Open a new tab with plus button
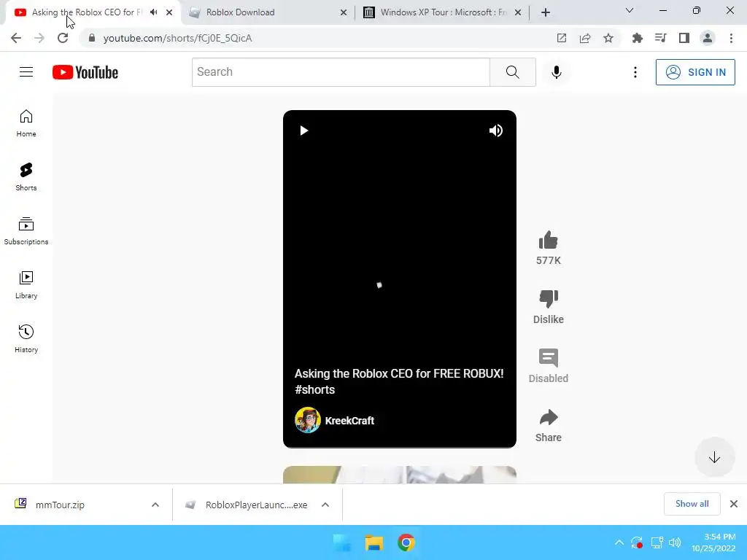This screenshot has height=560, width=747. point(546,12)
